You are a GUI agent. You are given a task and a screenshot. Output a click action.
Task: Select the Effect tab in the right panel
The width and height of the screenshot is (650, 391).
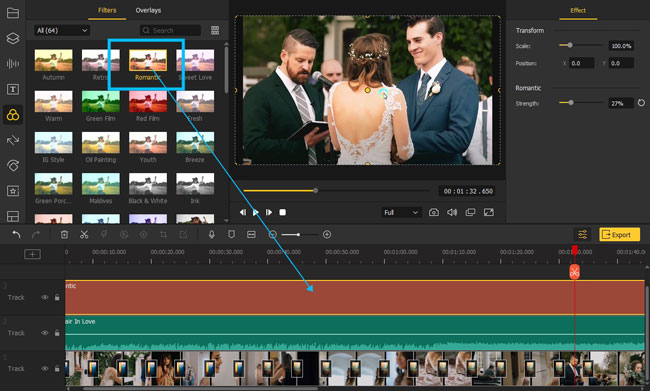point(578,10)
